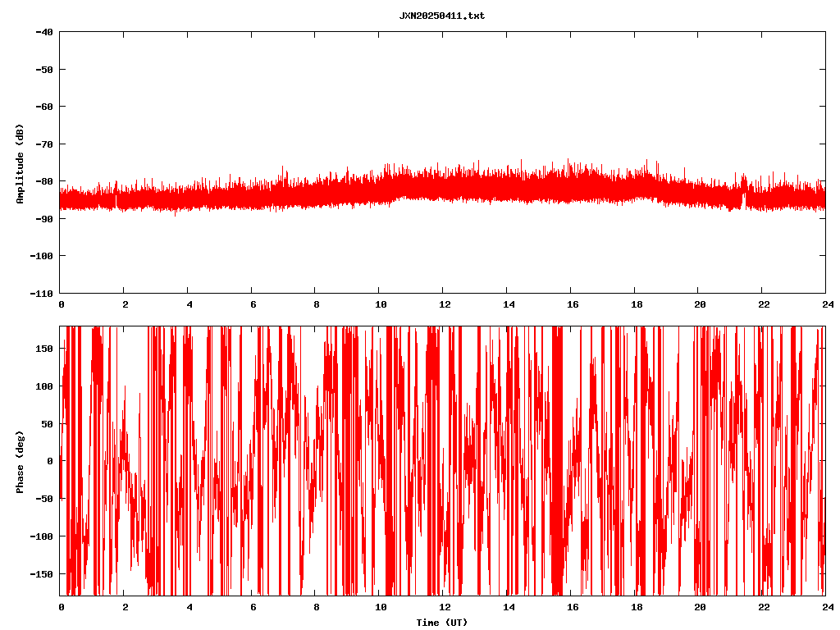
Task: Click the -60 amplitude tick label
Action: pos(44,107)
